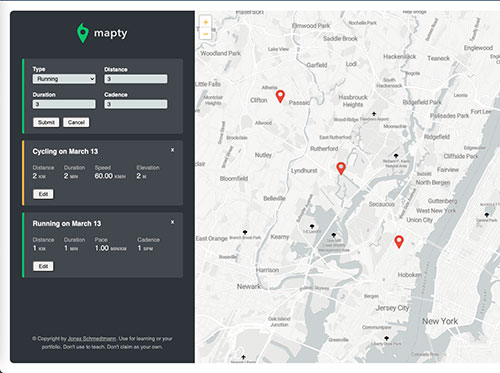Click the New York label on the map
The height and width of the screenshot is (373, 500).
click(440, 321)
